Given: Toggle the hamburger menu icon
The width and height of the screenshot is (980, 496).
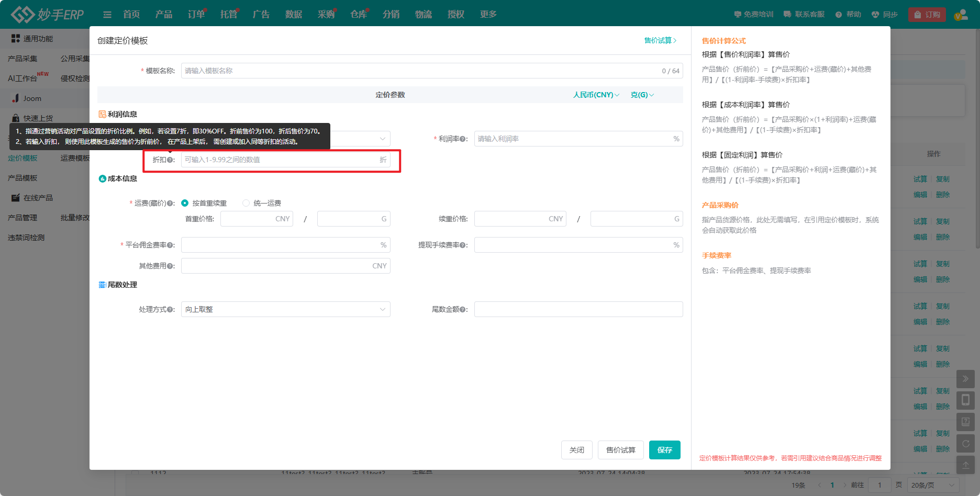Looking at the screenshot, I should (107, 15).
